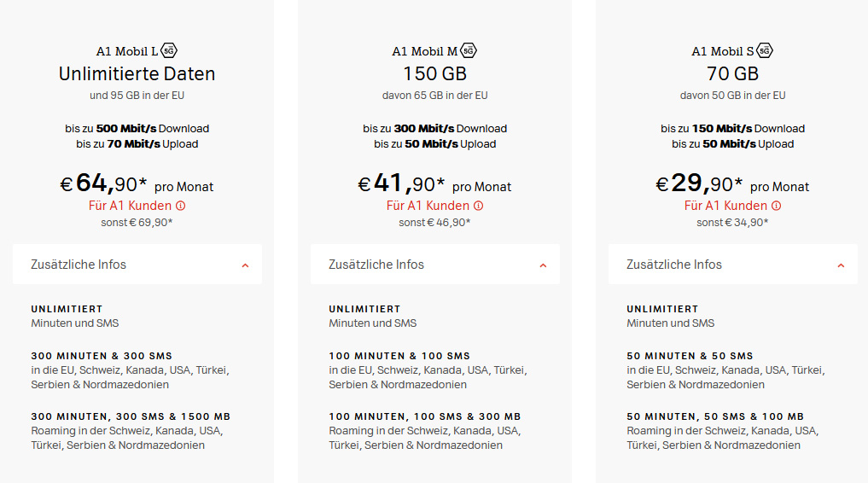Image resolution: width=868 pixels, height=483 pixels.
Task: Select the A1 Mobil L plan title
Action: tap(127, 51)
